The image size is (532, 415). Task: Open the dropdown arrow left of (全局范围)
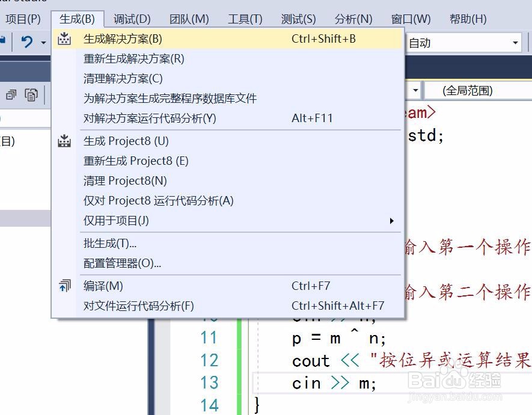[415, 91]
